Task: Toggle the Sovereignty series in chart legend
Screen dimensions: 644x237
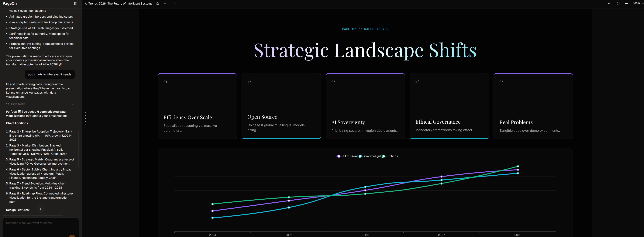Action: [x=370, y=156]
